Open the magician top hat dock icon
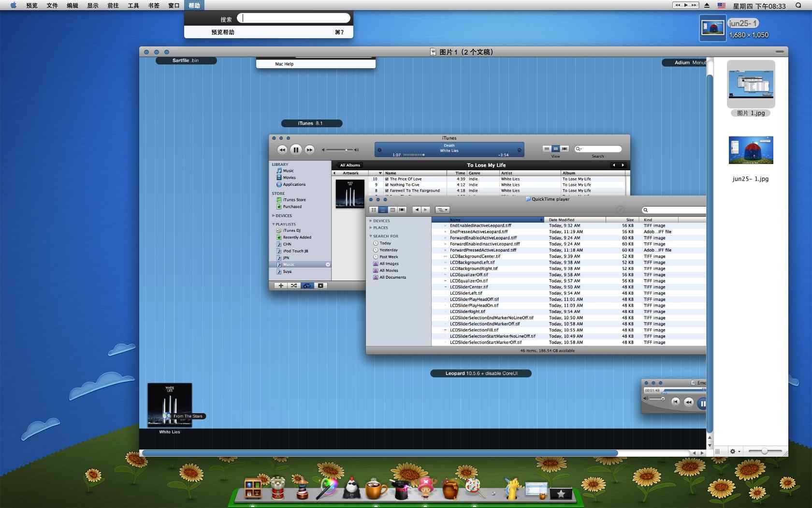The height and width of the screenshot is (508, 812). [x=401, y=489]
